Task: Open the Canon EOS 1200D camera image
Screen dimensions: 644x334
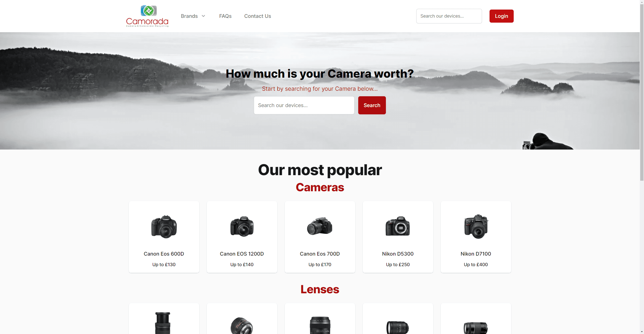Action: [x=242, y=226]
